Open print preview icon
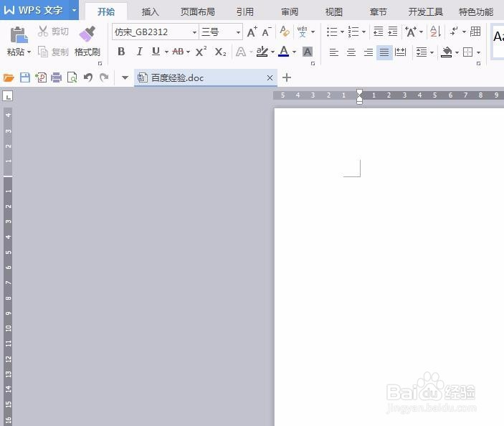Viewport: 504px width, 426px height. click(x=72, y=77)
